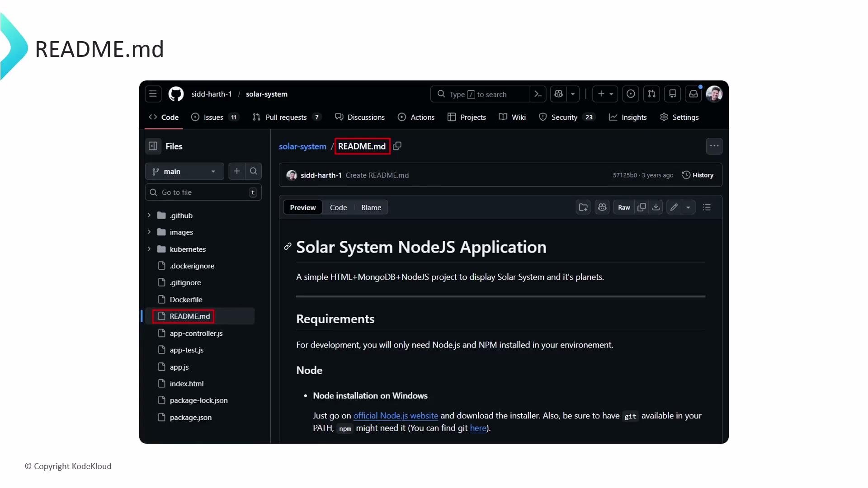
Task: Copy raw file contents icon
Action: [642, 207]
